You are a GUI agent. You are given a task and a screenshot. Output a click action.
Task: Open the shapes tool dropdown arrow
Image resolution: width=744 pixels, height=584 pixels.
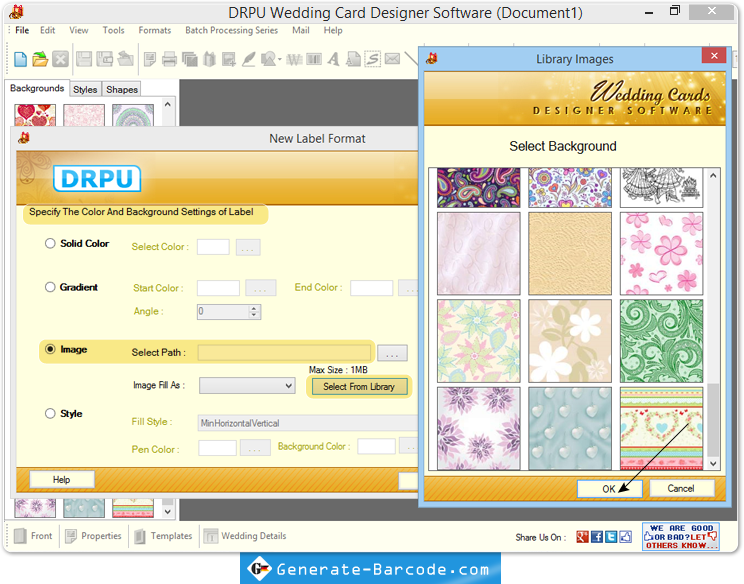[x=279, y=60]
